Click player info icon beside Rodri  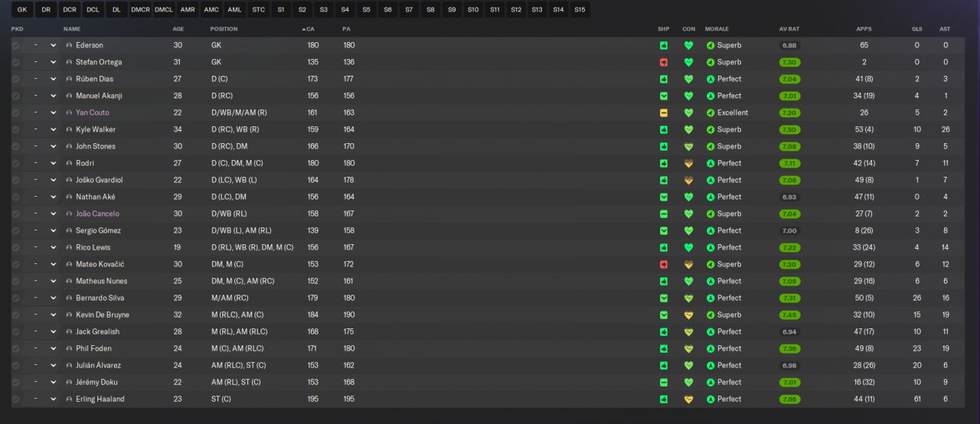coord(69,163)
